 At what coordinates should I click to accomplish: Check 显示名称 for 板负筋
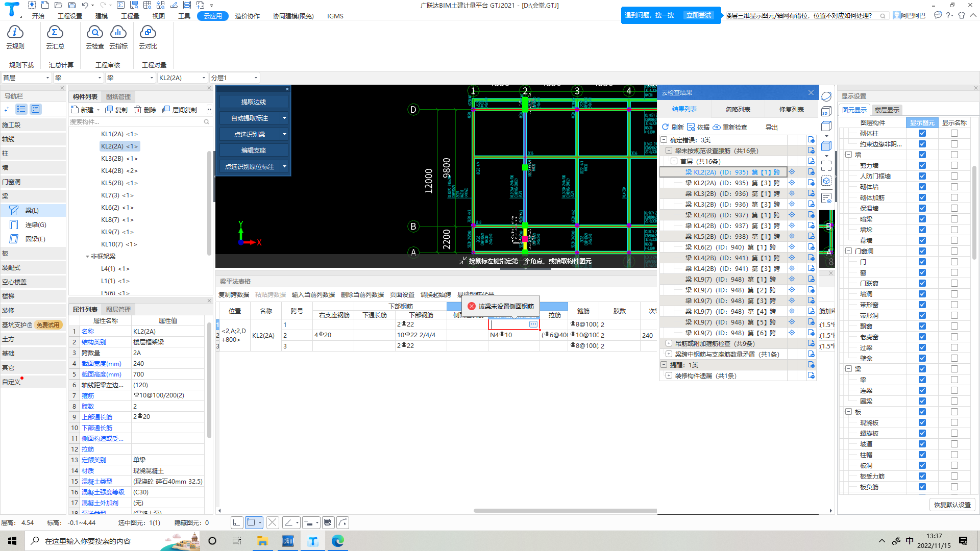click(x=954, y=487)
